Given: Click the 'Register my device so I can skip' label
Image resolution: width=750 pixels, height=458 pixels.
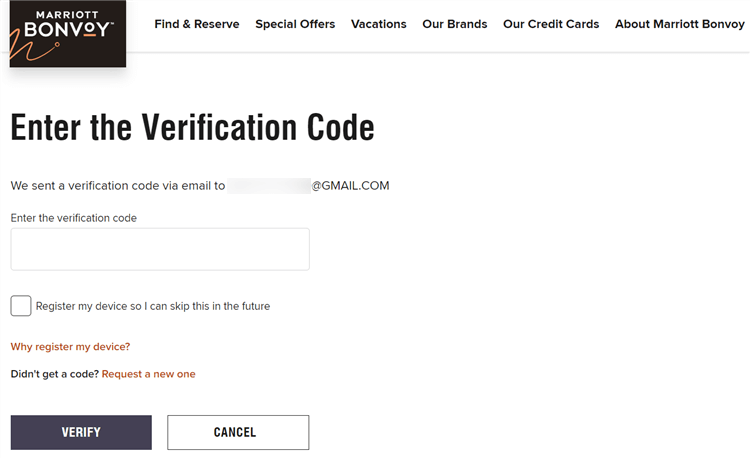Looking at the screenshot, I should pos(153,306).
